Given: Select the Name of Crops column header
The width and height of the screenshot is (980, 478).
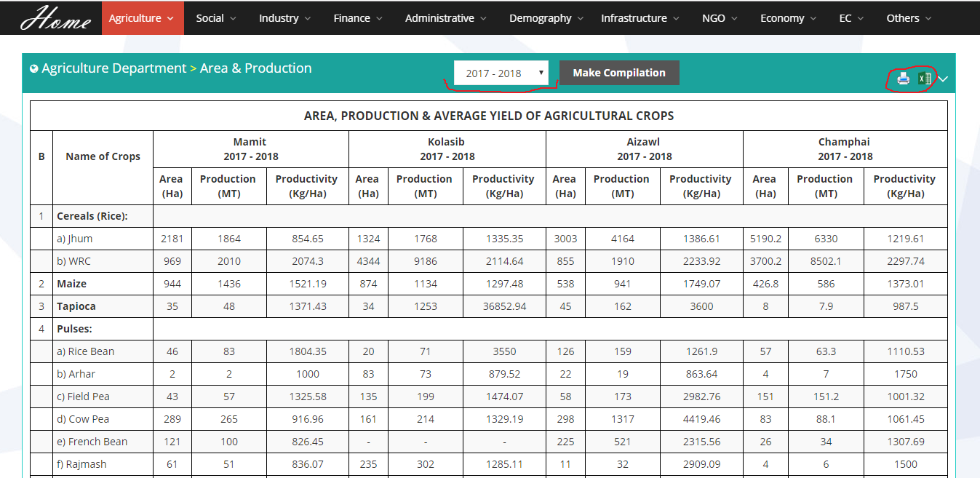Looking at the screenshot, I should [x=103, y=156].
